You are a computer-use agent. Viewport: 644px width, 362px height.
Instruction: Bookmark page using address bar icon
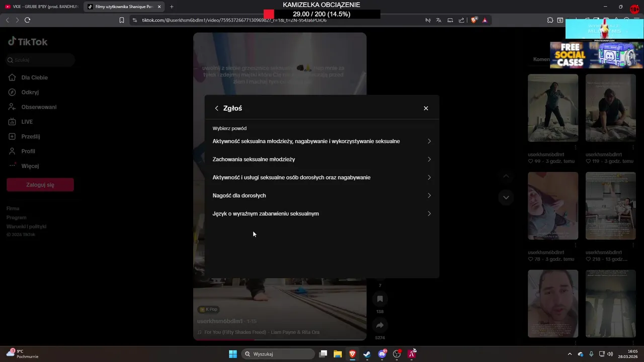(x=122, y=20)
